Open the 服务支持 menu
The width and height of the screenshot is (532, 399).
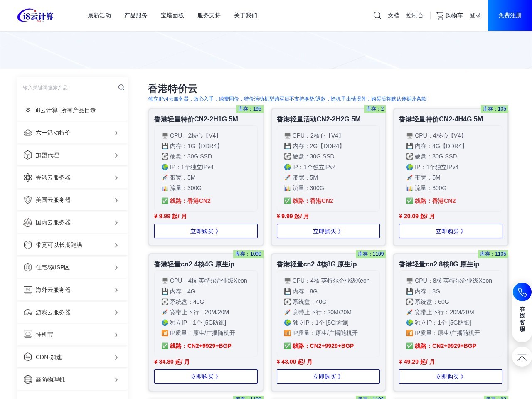point(209,15)
